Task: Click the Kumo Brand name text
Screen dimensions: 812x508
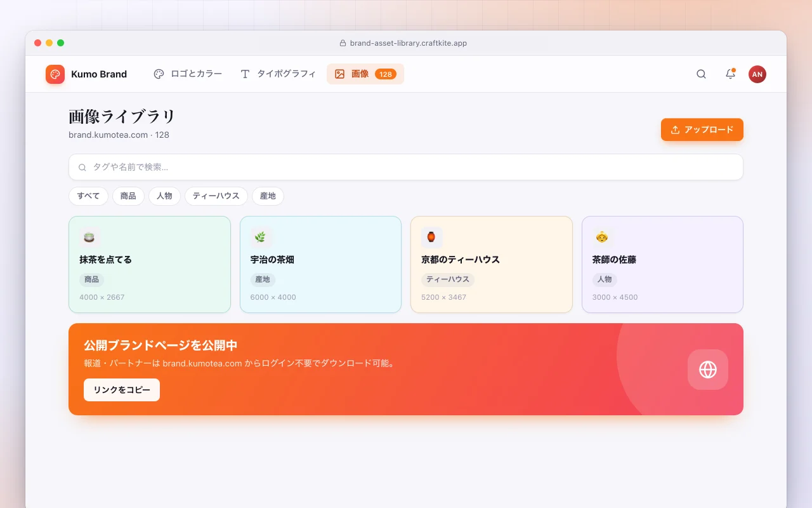Action: point(99,74)
